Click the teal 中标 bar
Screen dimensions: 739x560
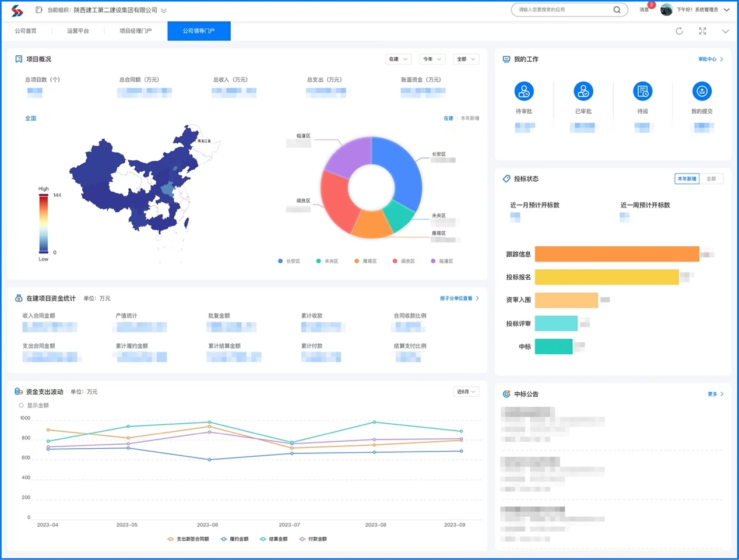(554, 346)
